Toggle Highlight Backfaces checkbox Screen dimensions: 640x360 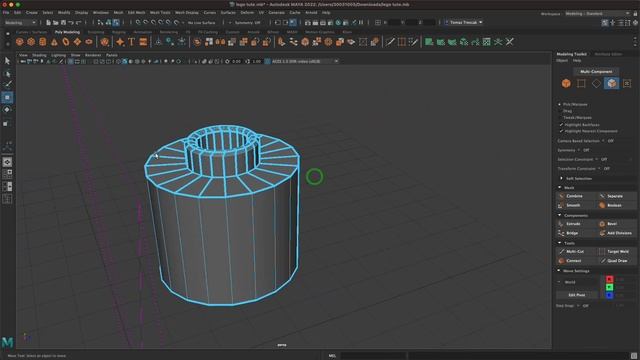pos(561,124)
